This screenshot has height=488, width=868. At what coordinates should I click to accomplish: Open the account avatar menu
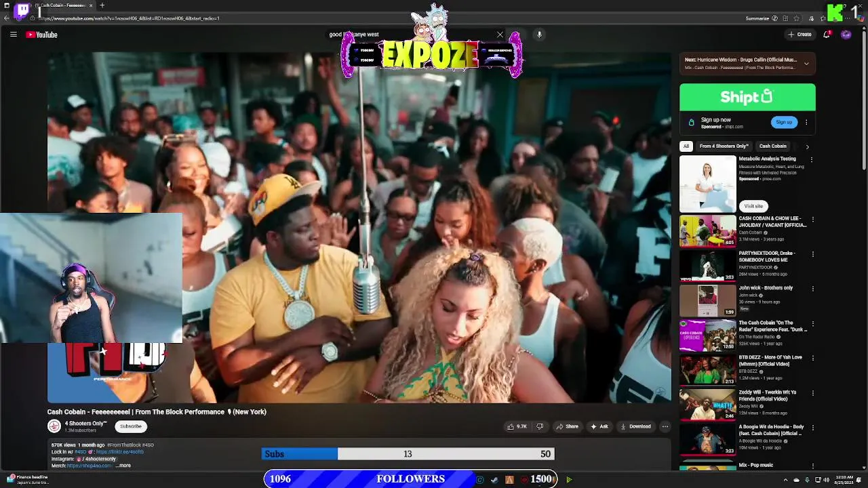[x=846, y=35]
